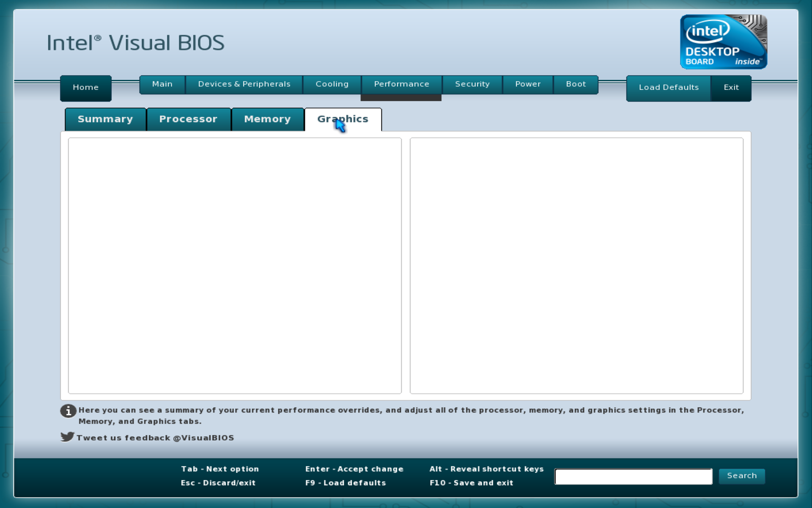Open the Security menu
The image size is (812, 508).
(x=472, y=84)
